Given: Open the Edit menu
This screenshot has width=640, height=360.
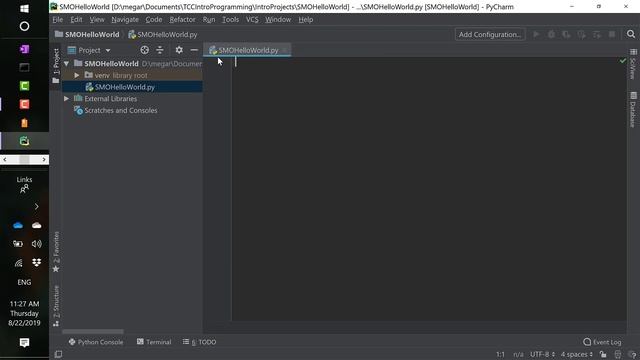Looking at the screenshot, I should click(76, 20).
